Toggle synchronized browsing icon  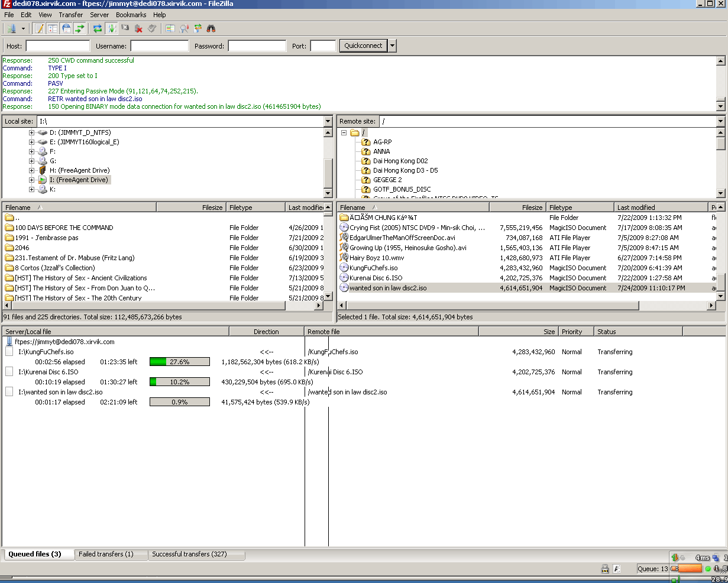click(x=198, y=28)
